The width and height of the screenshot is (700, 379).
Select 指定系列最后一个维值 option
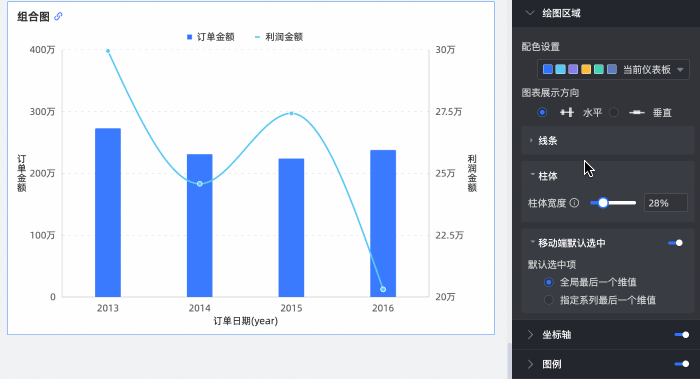[x=549, y=300]
